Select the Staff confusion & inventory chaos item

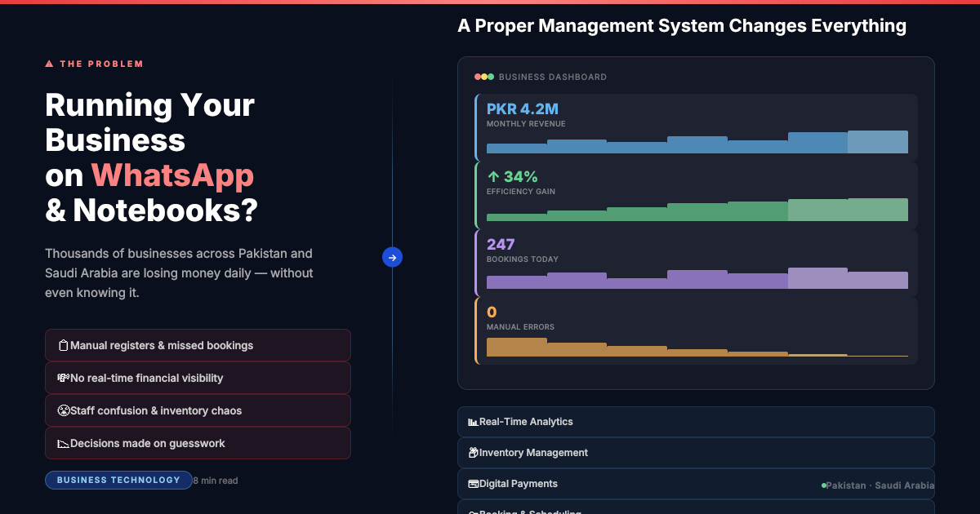point(198,410)
